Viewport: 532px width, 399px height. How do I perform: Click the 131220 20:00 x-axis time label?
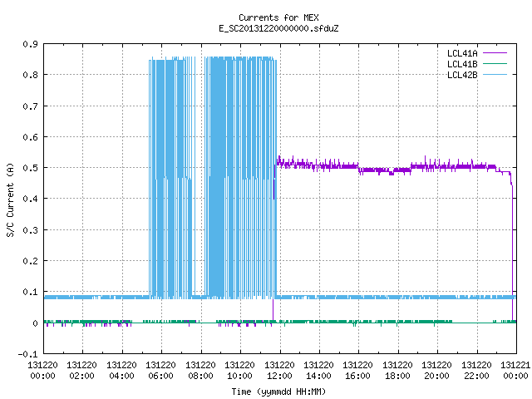point(436,371)
